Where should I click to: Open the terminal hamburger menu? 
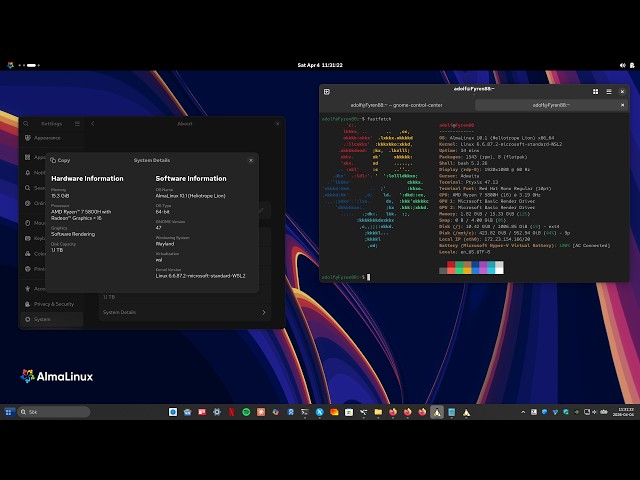pyautogui.click(x=609, y=92)
